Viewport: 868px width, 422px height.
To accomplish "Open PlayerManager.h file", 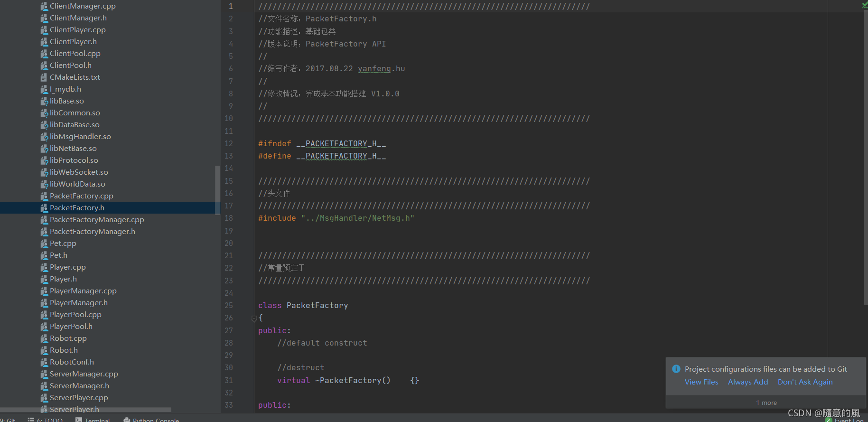I will pyautogui.click(x=79, y=303).
